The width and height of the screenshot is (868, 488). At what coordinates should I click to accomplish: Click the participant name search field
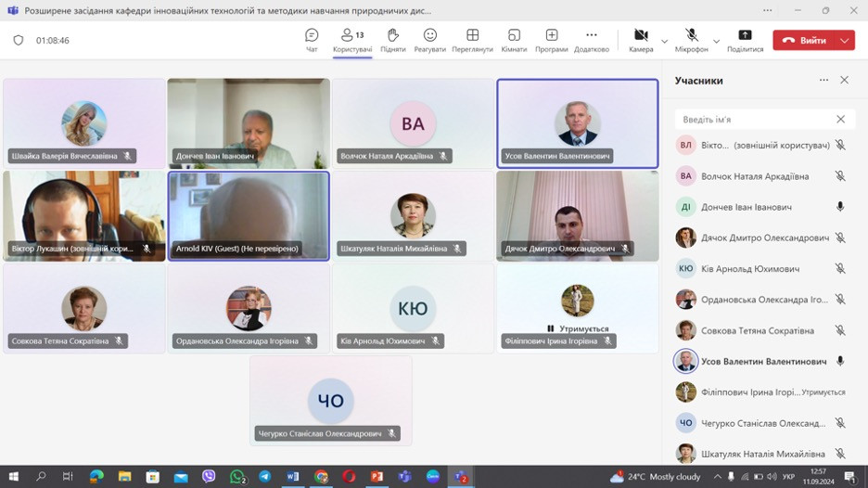pos(753,120)
